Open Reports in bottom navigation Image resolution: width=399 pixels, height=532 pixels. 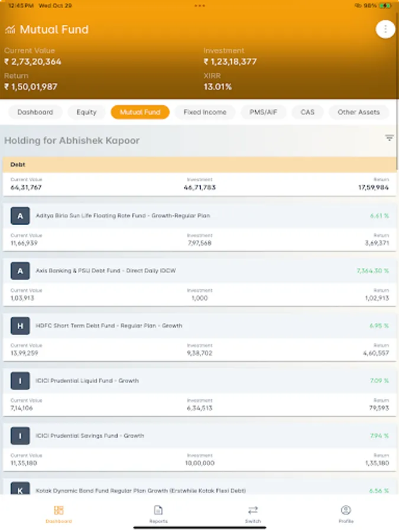(x=158, y=514)
